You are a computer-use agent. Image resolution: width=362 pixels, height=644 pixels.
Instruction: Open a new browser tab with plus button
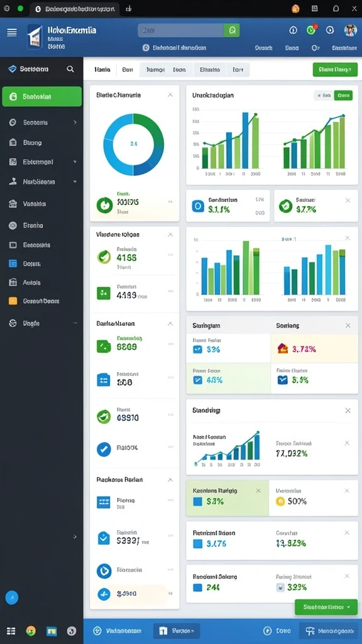tap(128, 9)
